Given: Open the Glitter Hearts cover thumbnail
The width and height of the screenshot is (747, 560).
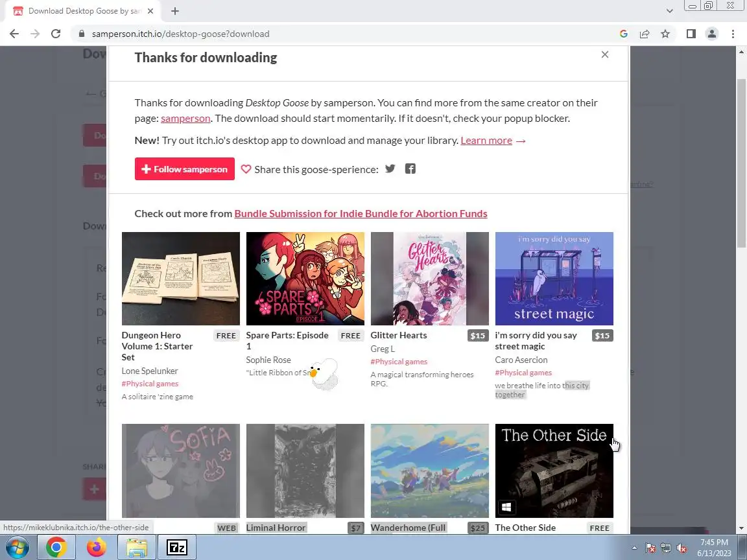Looking at the screenshot, I should click(x=430, y=279).
